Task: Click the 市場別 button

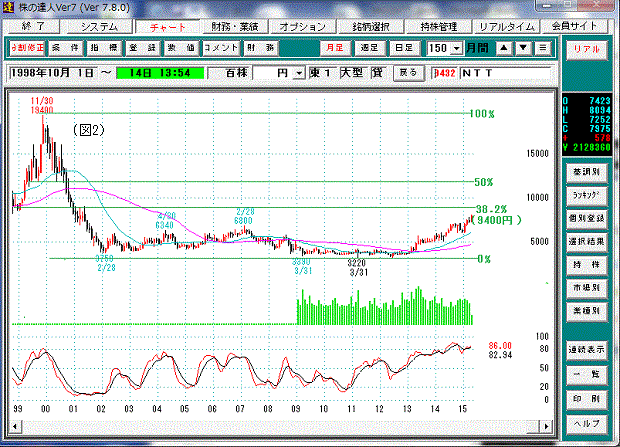Action: (587, 288)
